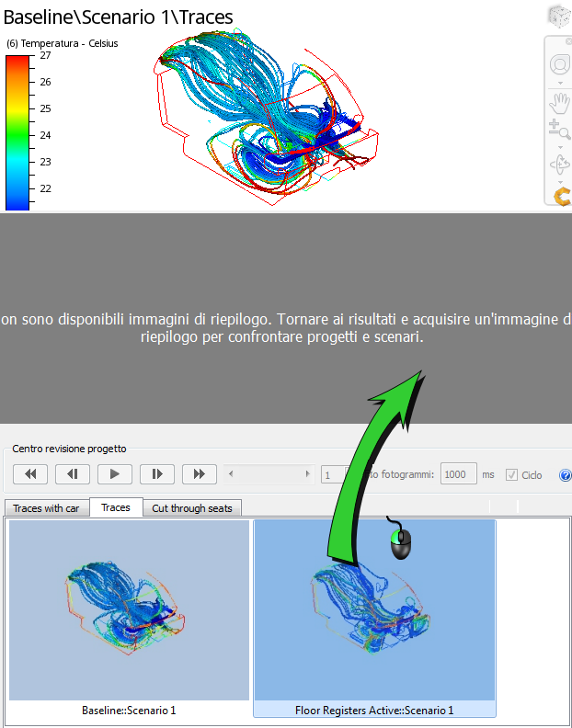This screenshot has height=728, width=572.
Task: Step back one frame
Action: pos(73,474)
